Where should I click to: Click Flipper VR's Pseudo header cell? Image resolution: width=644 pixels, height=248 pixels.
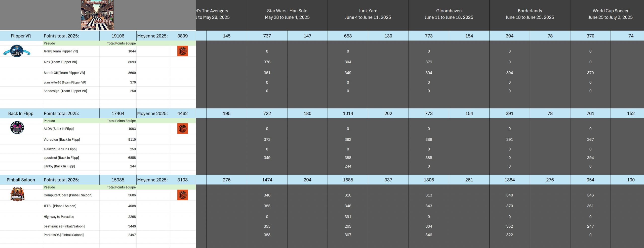point(49,43)
